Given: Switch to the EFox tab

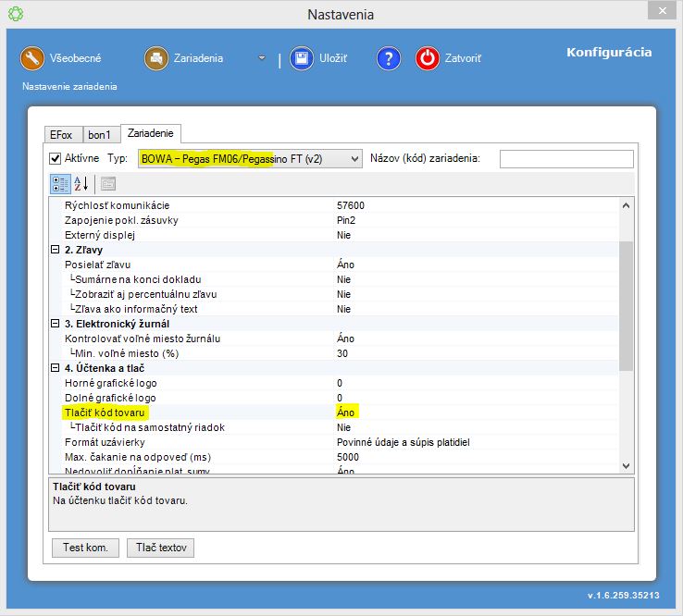Looking at the screenshot, I should click(64, 135).
